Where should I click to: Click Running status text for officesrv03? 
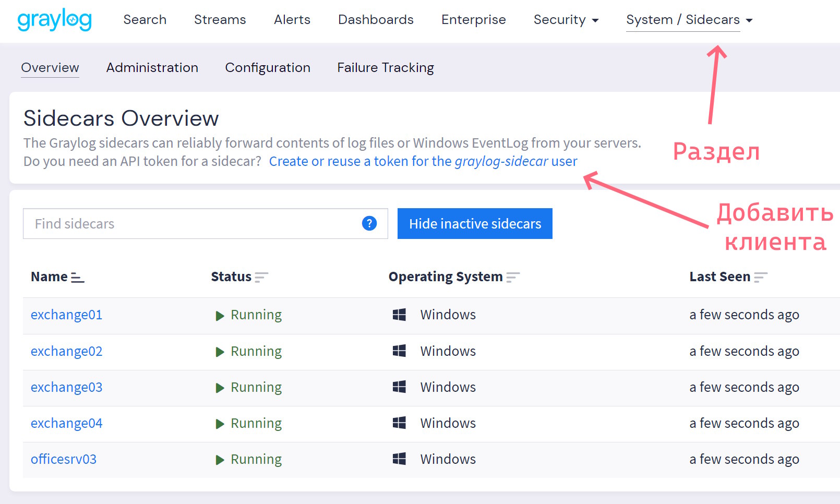(256, 459)
